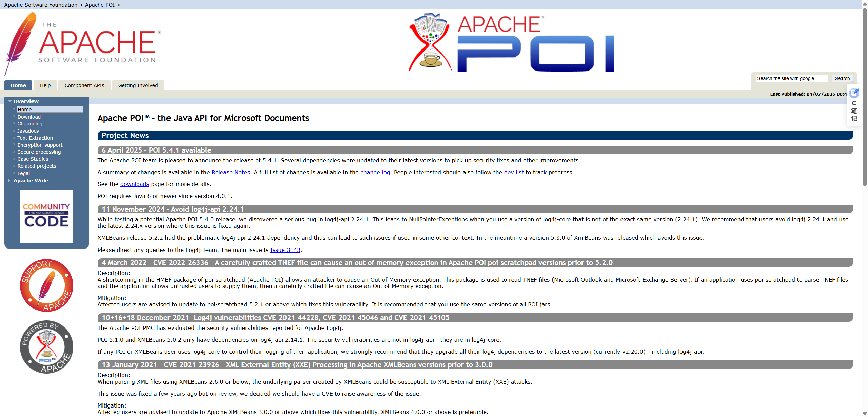
Task: Click the scrollbar up arrow
Action: [864, 3]
